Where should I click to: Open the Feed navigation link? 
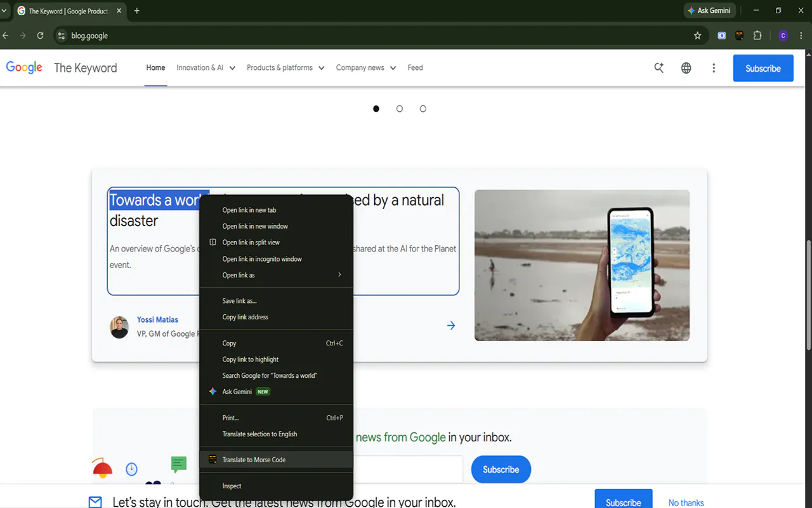point(416,68)
